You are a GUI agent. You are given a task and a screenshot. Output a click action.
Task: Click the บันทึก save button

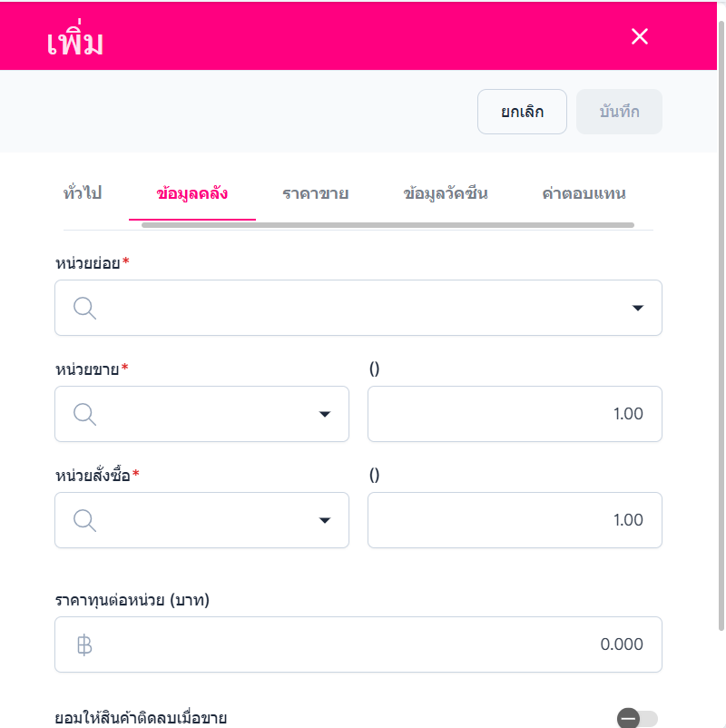point(619,112)
